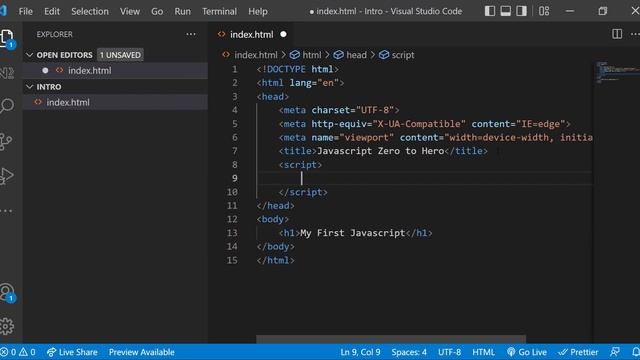Open Explorer views and more actions ellipsis
Image resolution: width=640 pixels, height=360 pixels.
click(191, 34)
